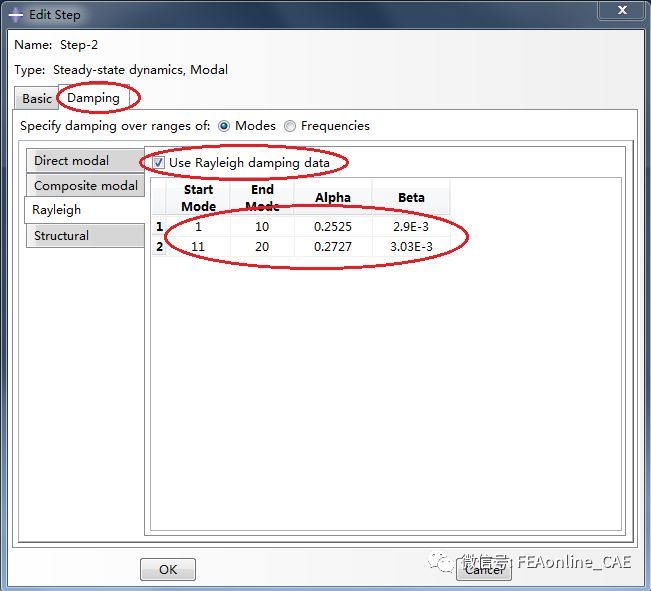Viewport: 651px width, 591px height.
Task: Open the Composite modal side tab
Action: [84, 186]
